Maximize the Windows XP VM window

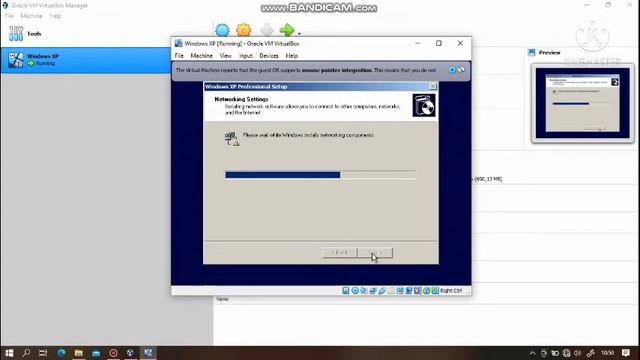[439, 43]
